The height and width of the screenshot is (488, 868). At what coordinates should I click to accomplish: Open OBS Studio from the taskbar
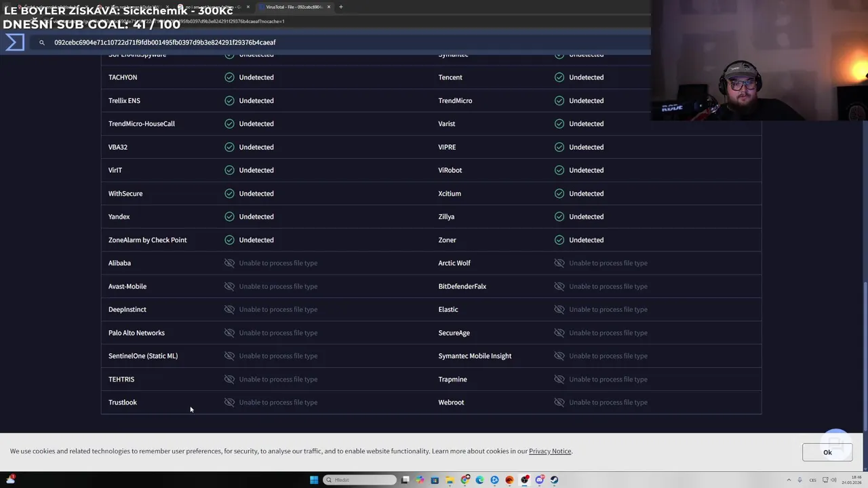(525, 480)
